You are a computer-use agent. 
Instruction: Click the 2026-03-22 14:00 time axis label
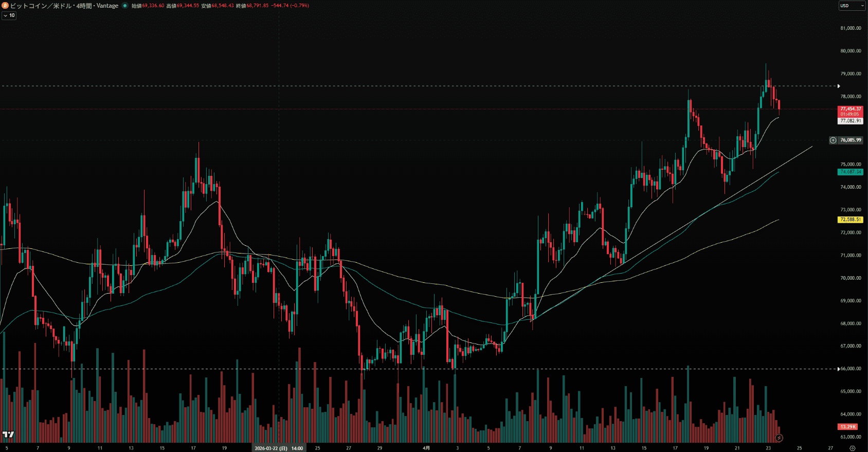pos(279,448)
